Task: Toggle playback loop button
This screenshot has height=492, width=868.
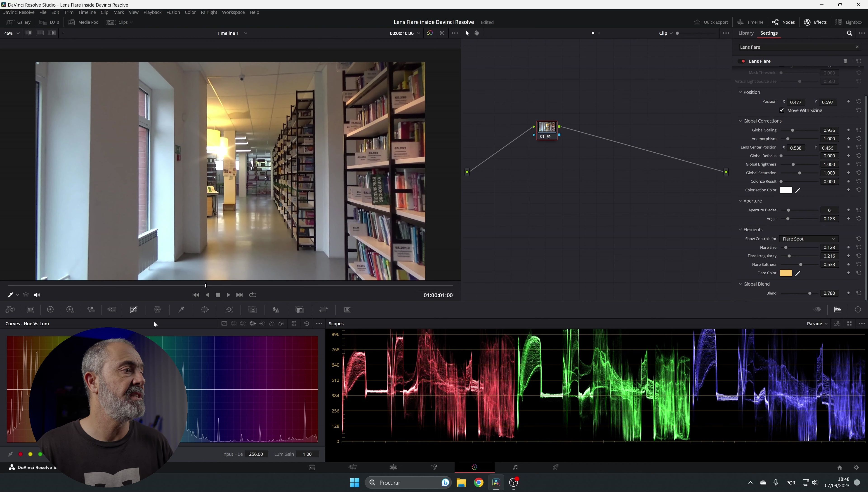Action: (253, 295)
